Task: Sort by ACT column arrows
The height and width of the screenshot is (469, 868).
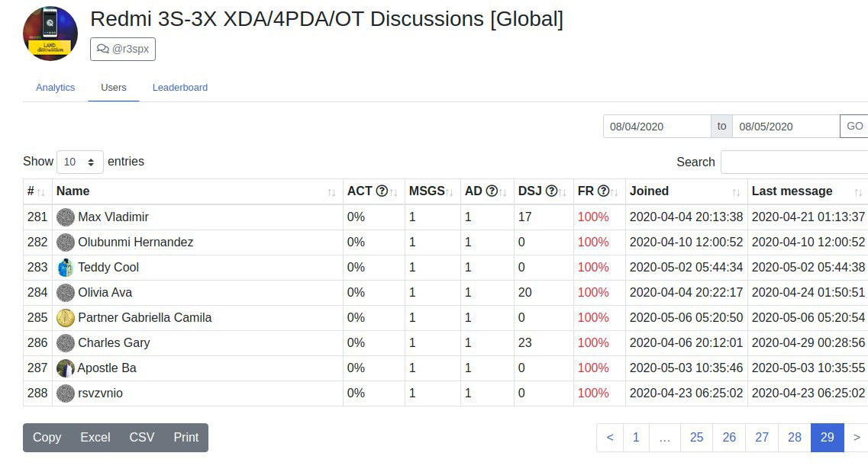Action: click(x=394, y=192)
